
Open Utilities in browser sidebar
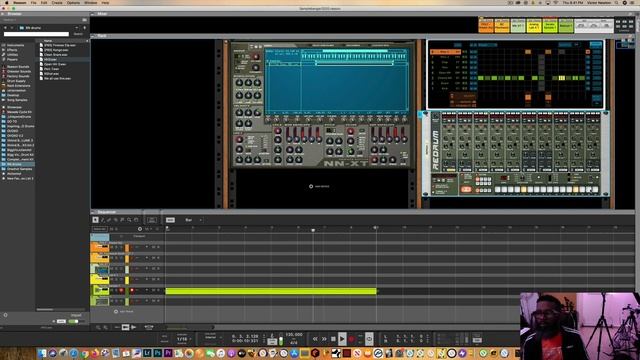[x=13, y=55]
